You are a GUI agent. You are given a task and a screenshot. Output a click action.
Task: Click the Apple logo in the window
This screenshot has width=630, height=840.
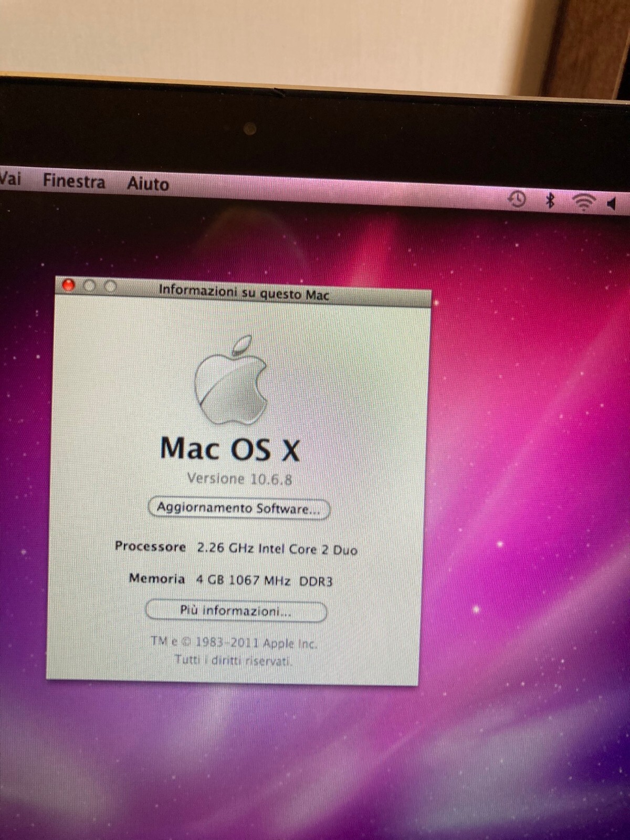tap(231, 380)
